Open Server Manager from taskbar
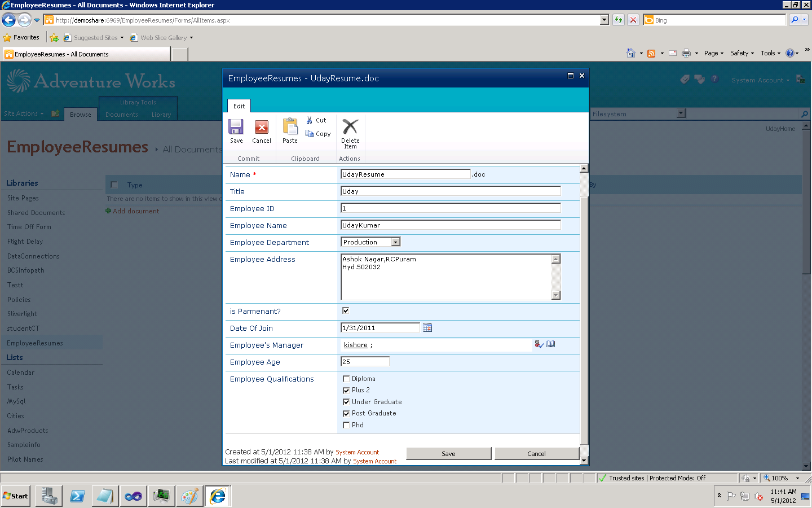Screen dimensions: 812x508 49,496
